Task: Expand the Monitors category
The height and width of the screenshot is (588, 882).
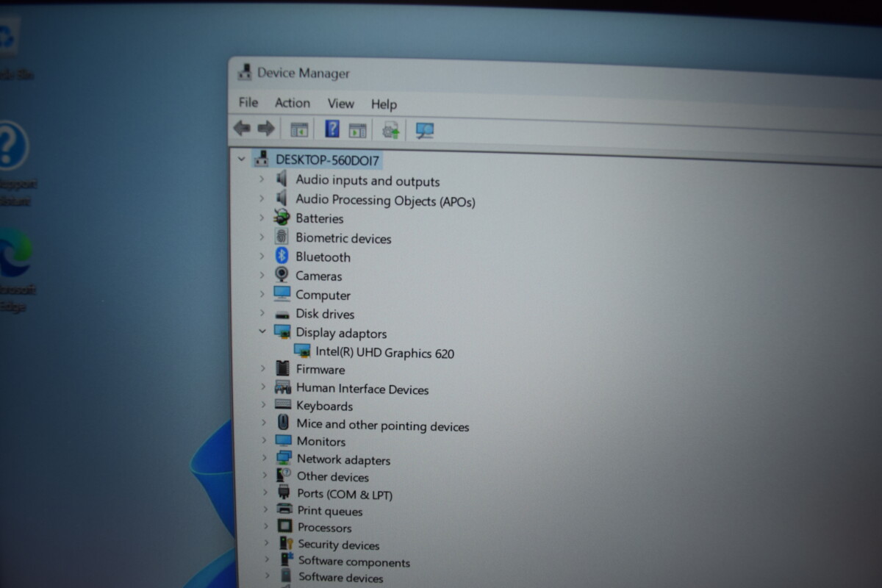Action: (x=263, y=440)
